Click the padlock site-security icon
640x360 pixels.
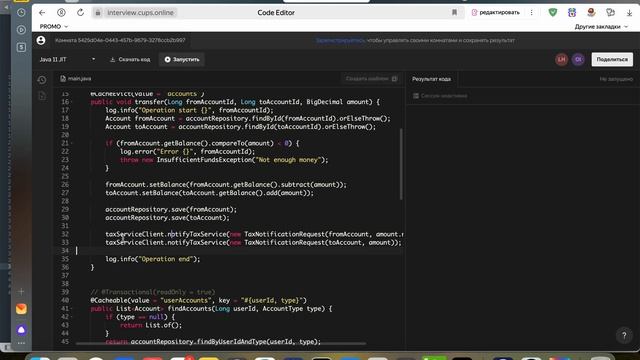(x=98, y=13)
